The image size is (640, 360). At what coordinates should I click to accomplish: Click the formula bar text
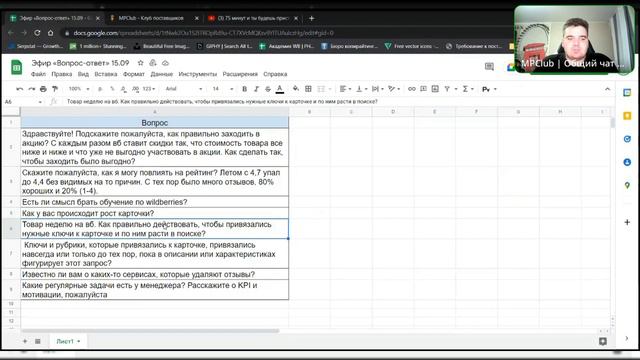(x=222, y=102)
